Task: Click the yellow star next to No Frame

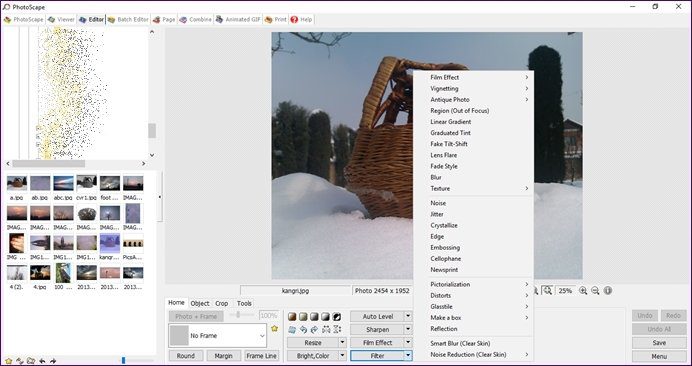Action: 275,329
